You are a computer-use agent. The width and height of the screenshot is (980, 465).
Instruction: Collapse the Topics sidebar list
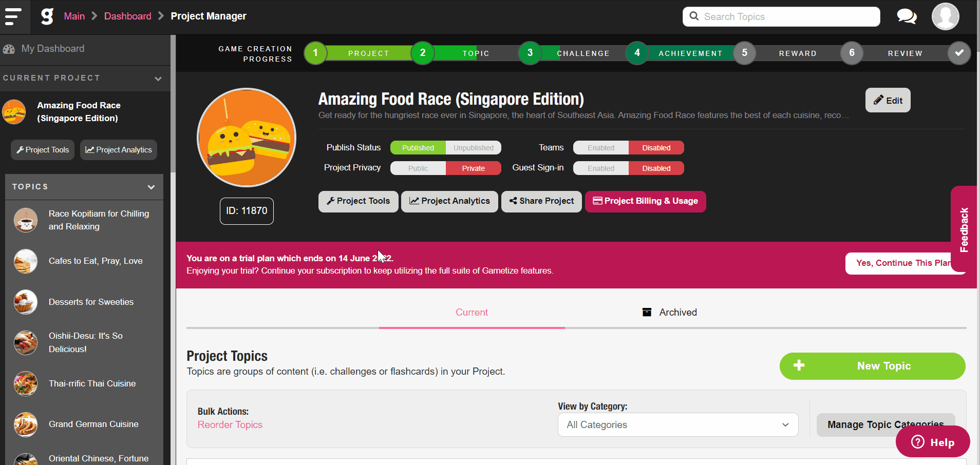tap(151, 187)
